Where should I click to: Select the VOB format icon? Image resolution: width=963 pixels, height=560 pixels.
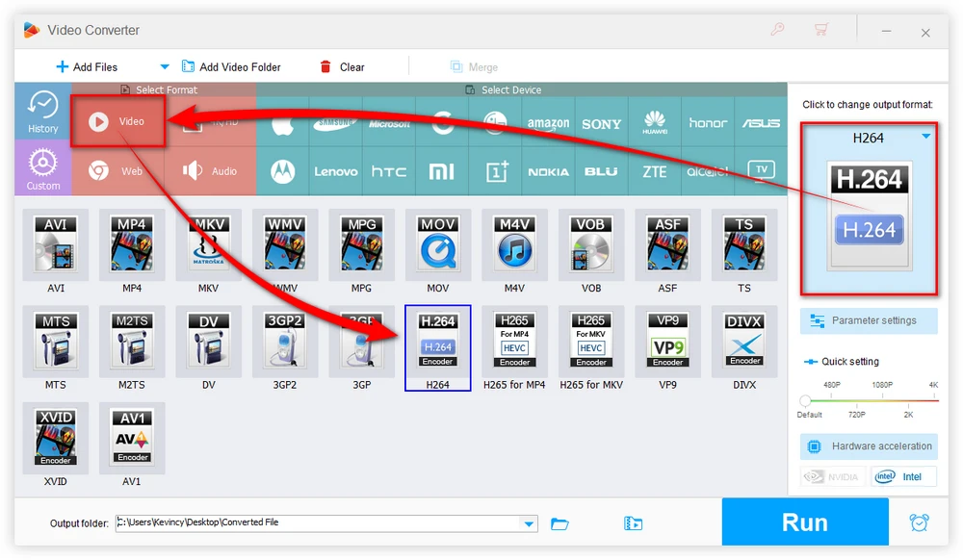click(591, 244)
